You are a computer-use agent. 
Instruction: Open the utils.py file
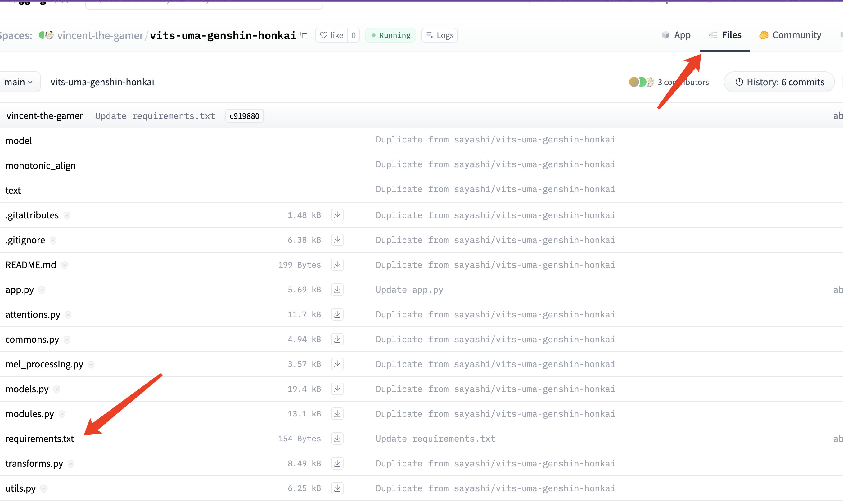point(20,488)
